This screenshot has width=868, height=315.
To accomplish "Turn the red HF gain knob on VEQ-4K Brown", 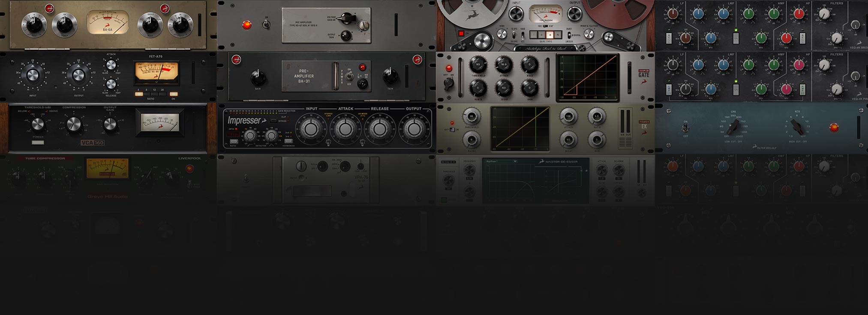I will 798,14.
